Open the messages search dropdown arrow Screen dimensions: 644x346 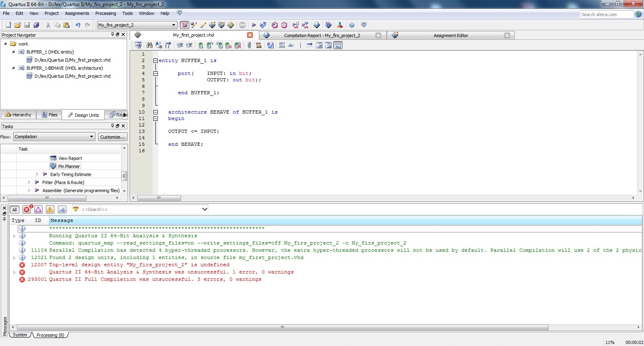click(x=204, y=209)
